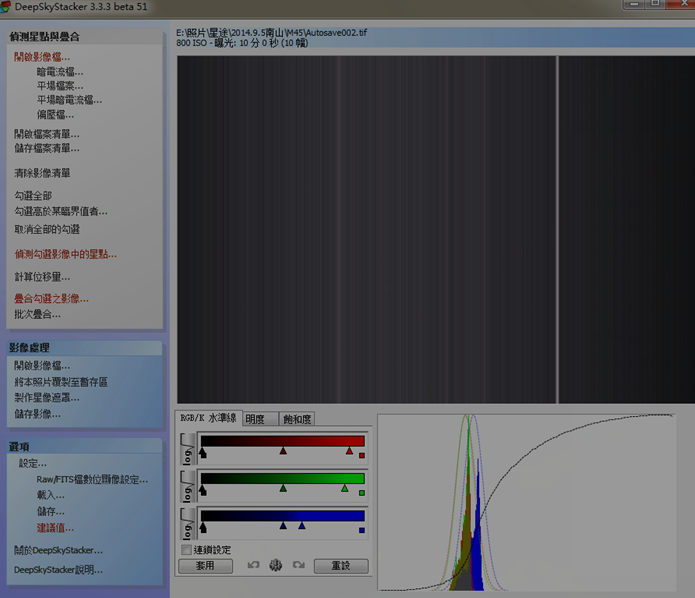Select the red midtone triangle marker
The width and height of the screenshot is (695, 598).
(x=283, y=451)
